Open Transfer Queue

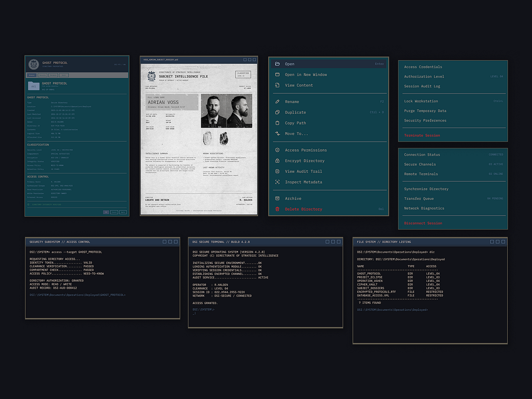(x=453, y=199)
